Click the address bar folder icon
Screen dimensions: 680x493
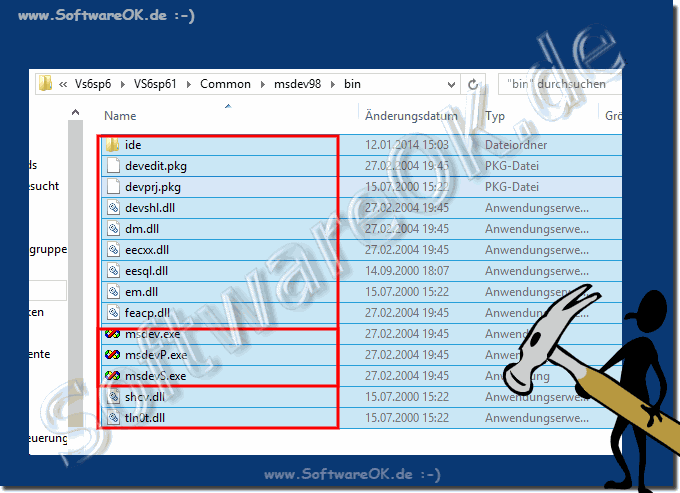[x=45, y=84]
